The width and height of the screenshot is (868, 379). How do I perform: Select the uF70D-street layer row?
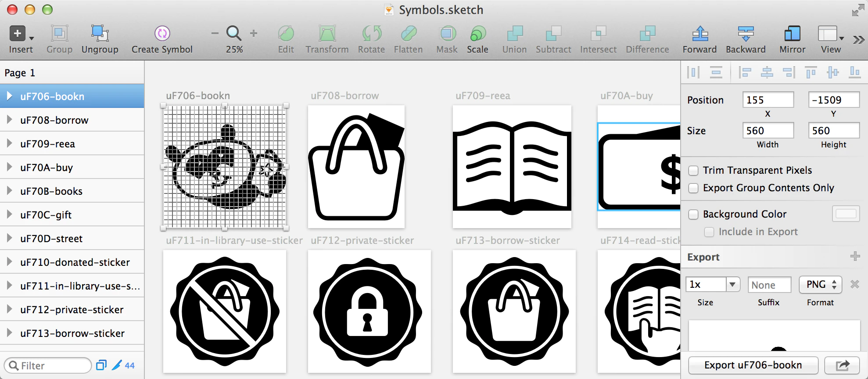tap(72, 238)
